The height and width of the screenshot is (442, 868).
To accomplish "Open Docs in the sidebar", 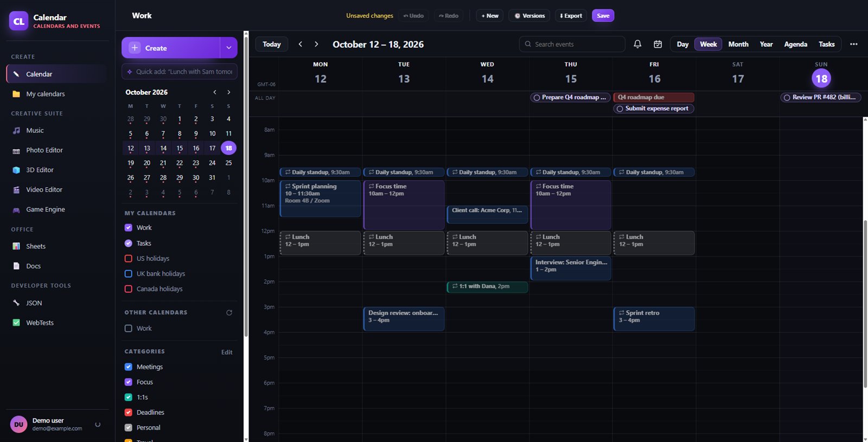I will [x=57, y=266].
